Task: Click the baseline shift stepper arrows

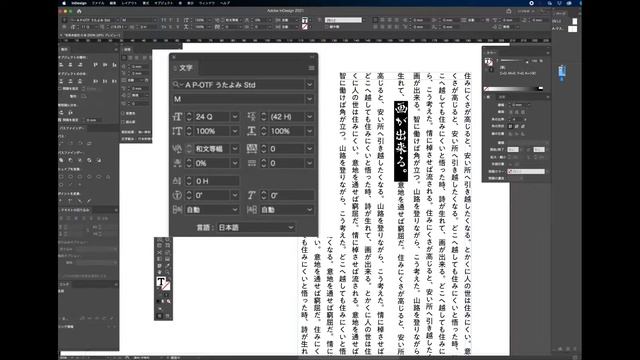Action: pyautogui.click(x=189, y=181)
